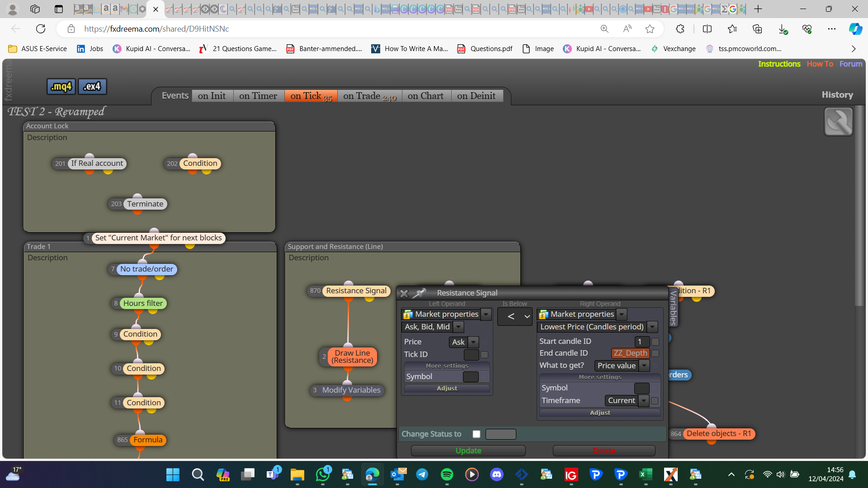Tick the Change Status to checkbox
Image resolution: width=868 pixels, height=488 pixels.
point(476,434)
